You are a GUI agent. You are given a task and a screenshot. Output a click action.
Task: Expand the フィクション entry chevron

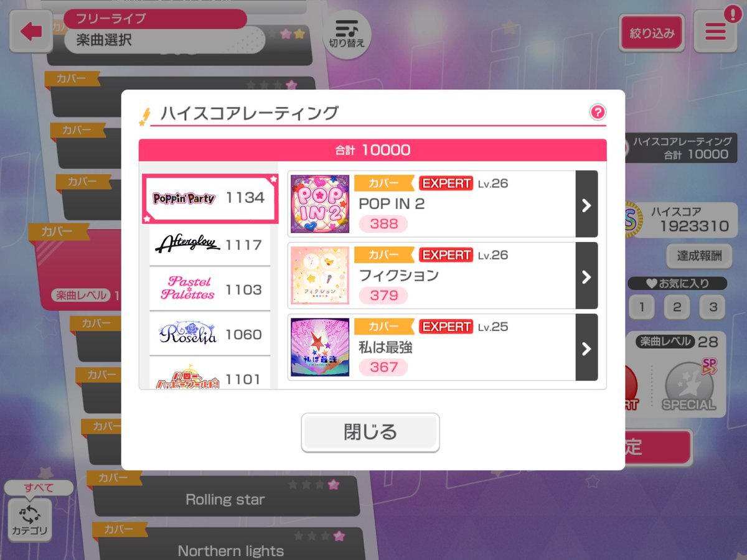pos(586,276)
